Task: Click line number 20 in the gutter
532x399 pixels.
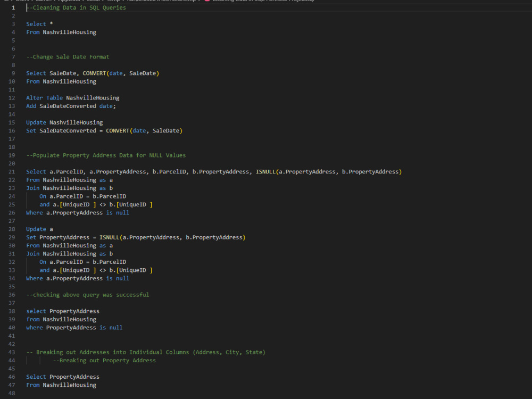Action: (x=12, y=163)
